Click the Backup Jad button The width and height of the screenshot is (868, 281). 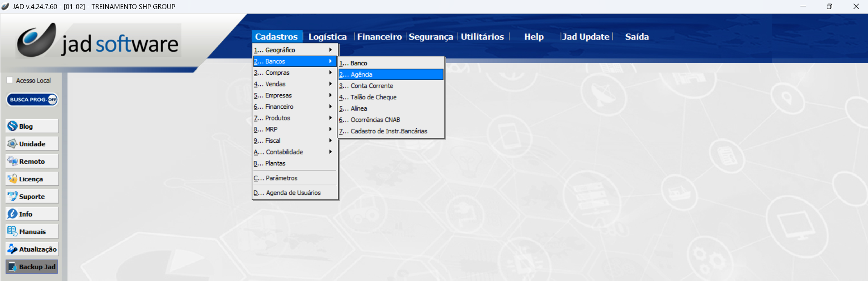32,266
